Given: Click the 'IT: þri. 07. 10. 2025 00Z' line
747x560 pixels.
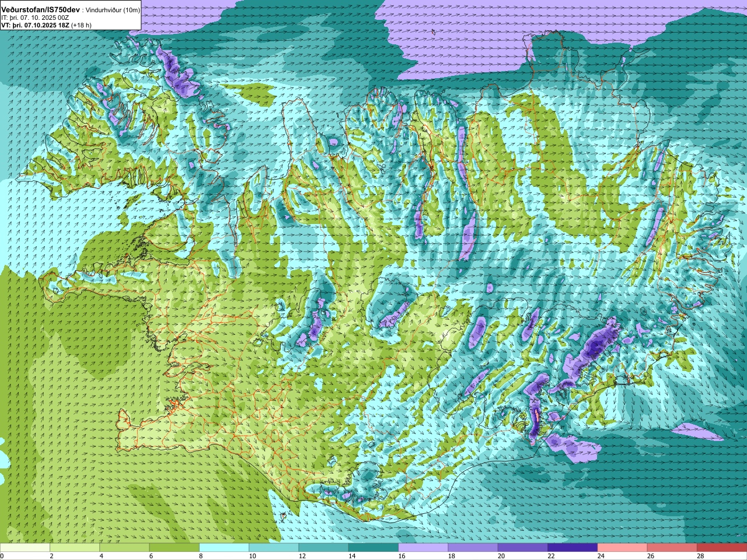Looking at the screenshot, I should click(35, 18).
